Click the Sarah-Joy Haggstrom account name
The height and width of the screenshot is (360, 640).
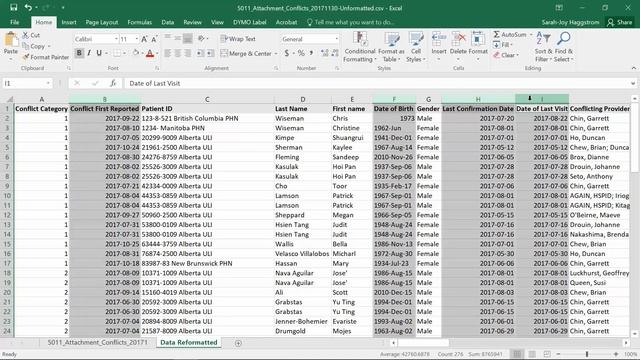(570, 22)
